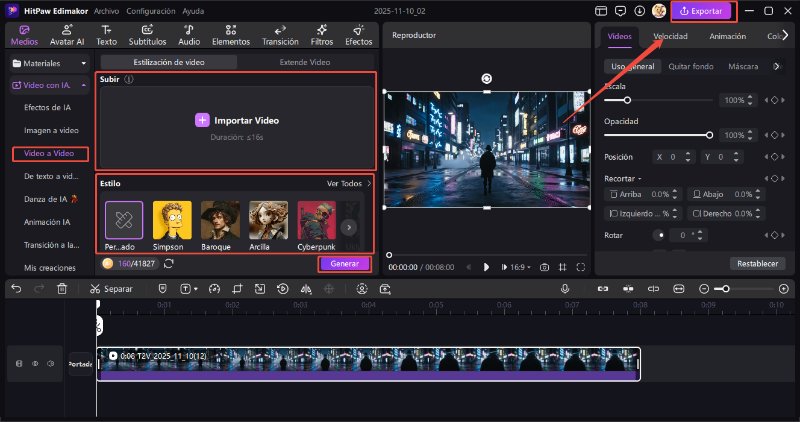Switch to the Extende Video tab
This screenshot has width=800, height=422.
305,62
